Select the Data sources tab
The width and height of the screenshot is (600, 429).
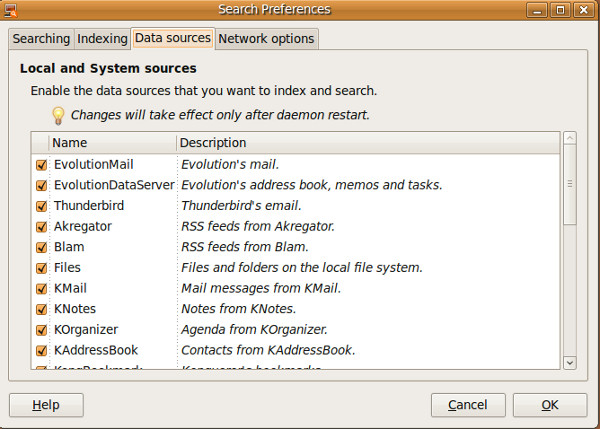point(173,38)
